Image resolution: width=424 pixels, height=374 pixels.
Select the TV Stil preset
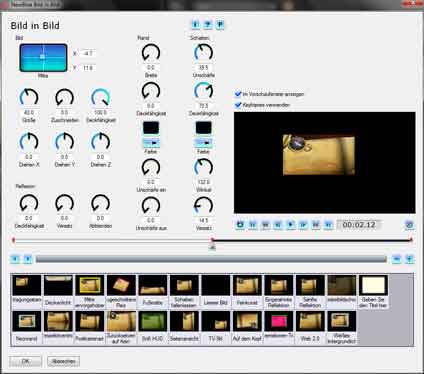coord(216,321)
